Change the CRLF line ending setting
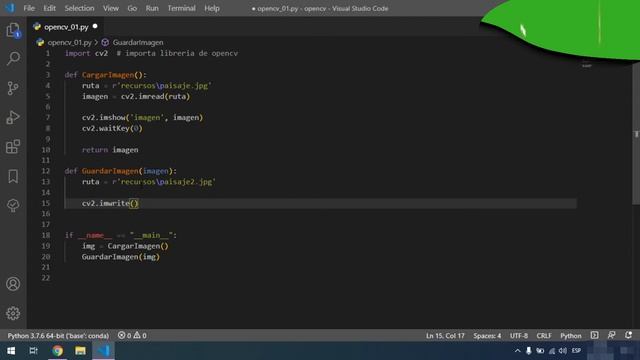The image size is (640, 360). coord(544,336)
